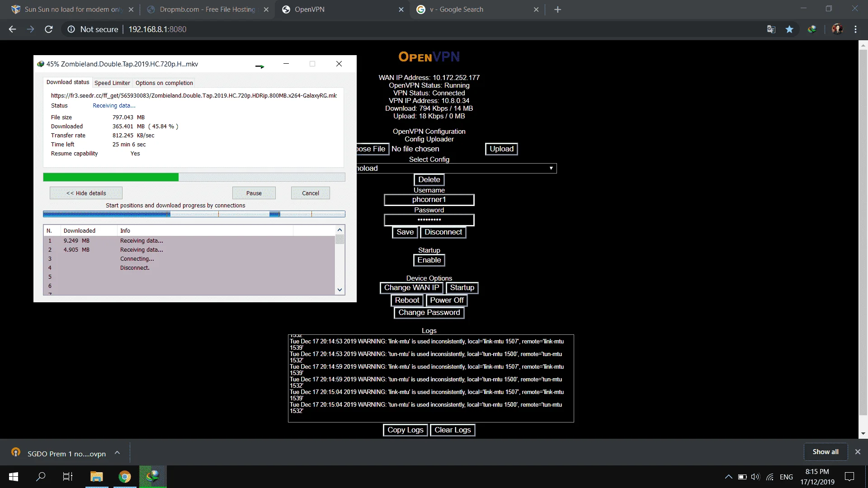This screenshot has width=868, height=488.
Task: Click the Power Off button
Action: 447,300
